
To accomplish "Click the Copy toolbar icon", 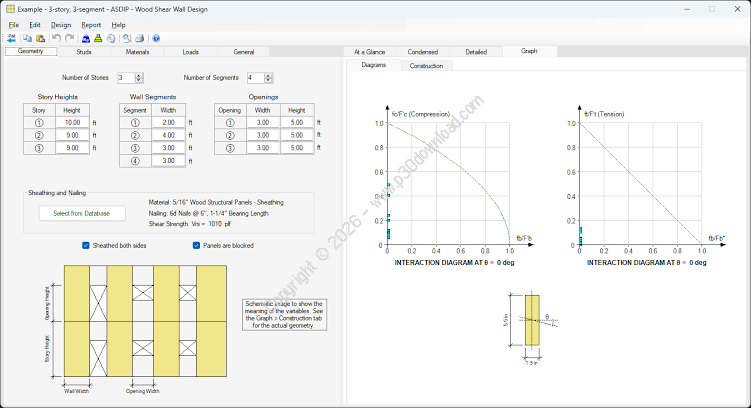I will (x=27, y=38).
